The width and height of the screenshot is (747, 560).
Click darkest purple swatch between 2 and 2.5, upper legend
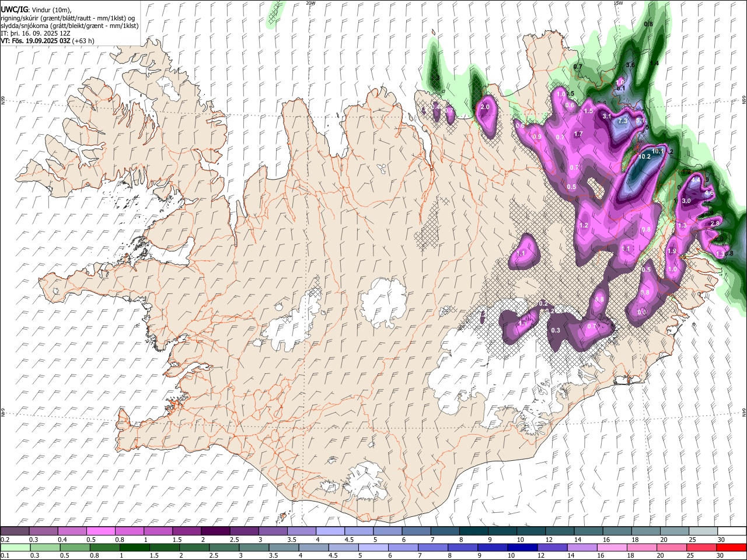coord(215,531)
